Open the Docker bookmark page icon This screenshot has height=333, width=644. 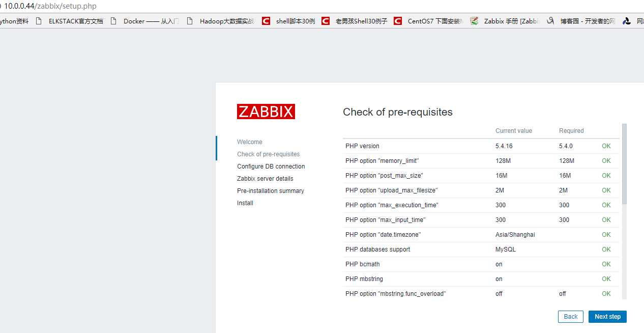click(113, 21)
